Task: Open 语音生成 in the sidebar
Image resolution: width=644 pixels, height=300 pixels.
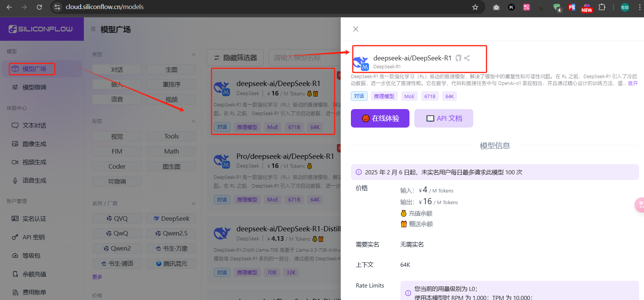Action: tap(42, 180)
